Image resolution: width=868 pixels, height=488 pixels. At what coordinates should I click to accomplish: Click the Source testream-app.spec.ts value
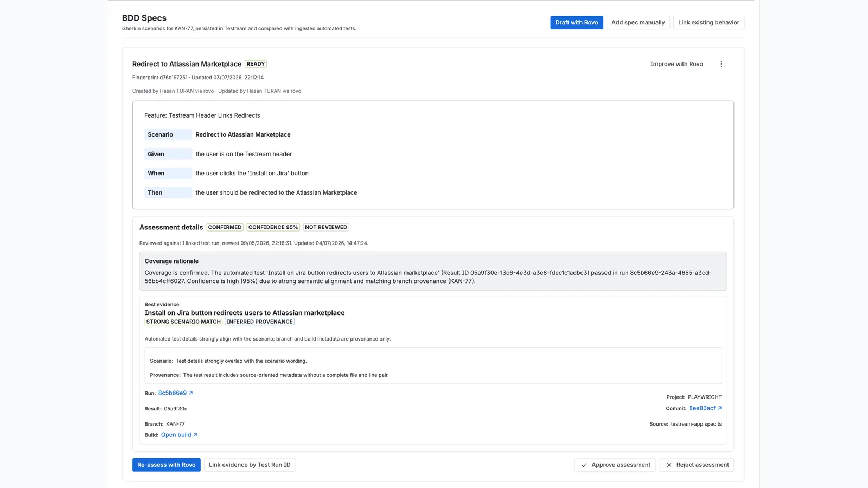point(696,424)
